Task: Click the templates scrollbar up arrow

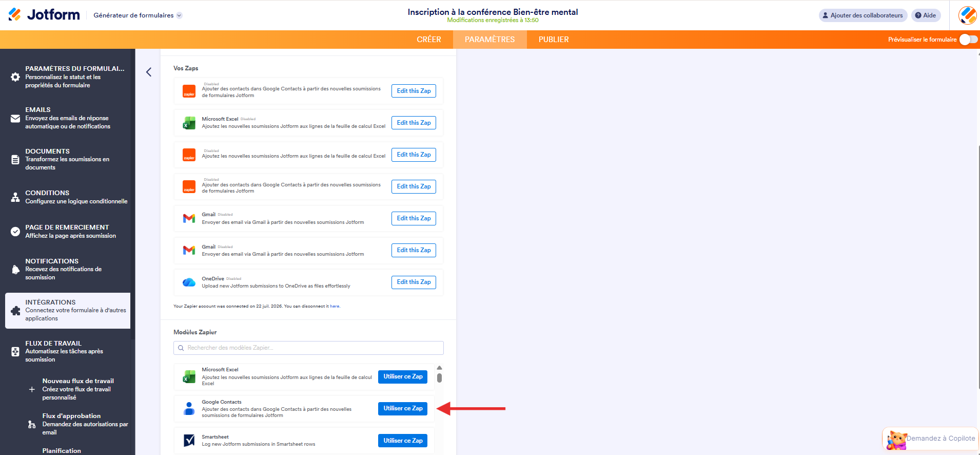Action: coord(439,368)
